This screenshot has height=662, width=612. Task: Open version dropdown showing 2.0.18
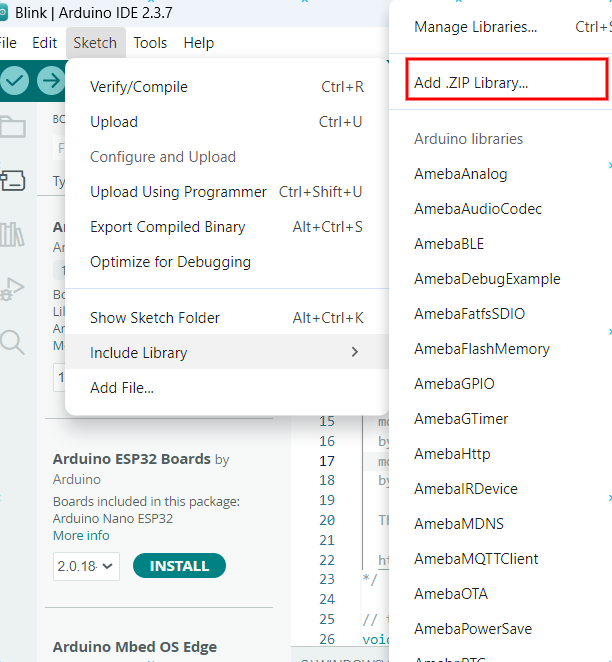tap(86, 566)
